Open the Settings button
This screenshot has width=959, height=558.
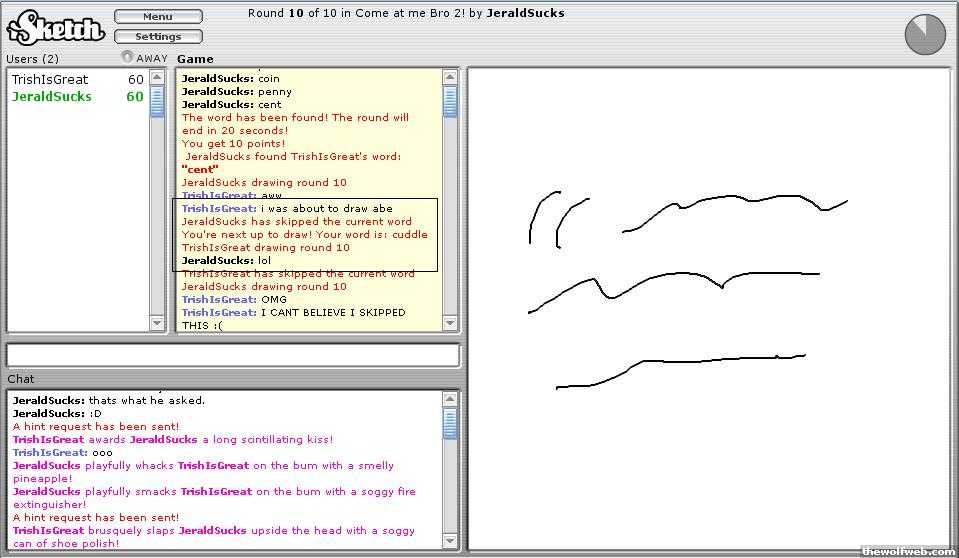[x=158, y=37]
